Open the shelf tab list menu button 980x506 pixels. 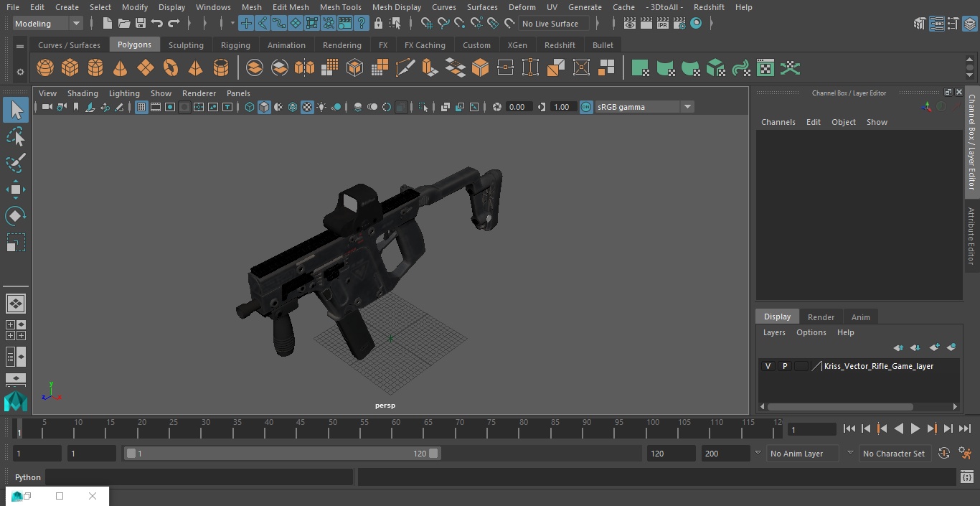(x=20, y=46)
